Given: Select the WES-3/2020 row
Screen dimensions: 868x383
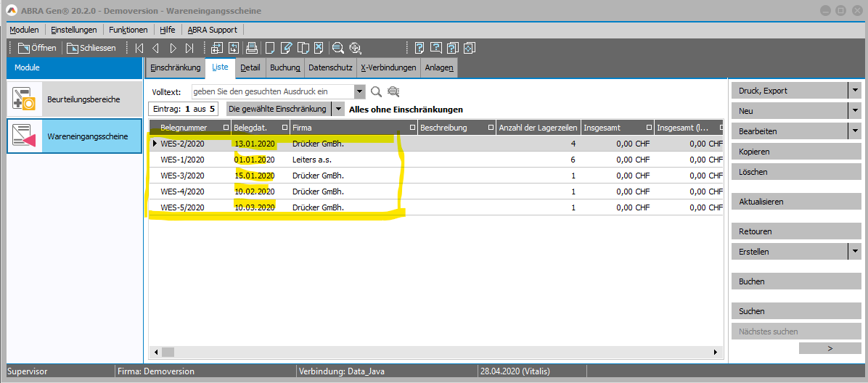Looking at the screenshot, I should pos(183,176).
